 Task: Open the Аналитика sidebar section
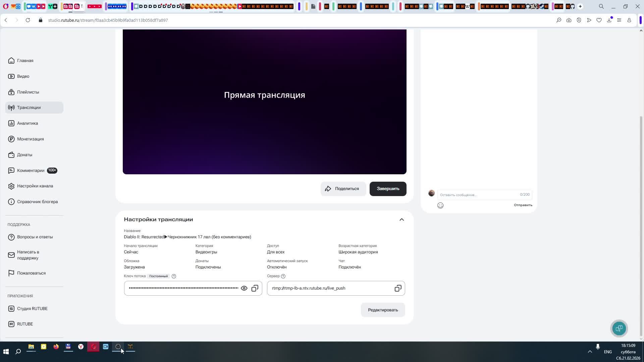tap(28, 123)
